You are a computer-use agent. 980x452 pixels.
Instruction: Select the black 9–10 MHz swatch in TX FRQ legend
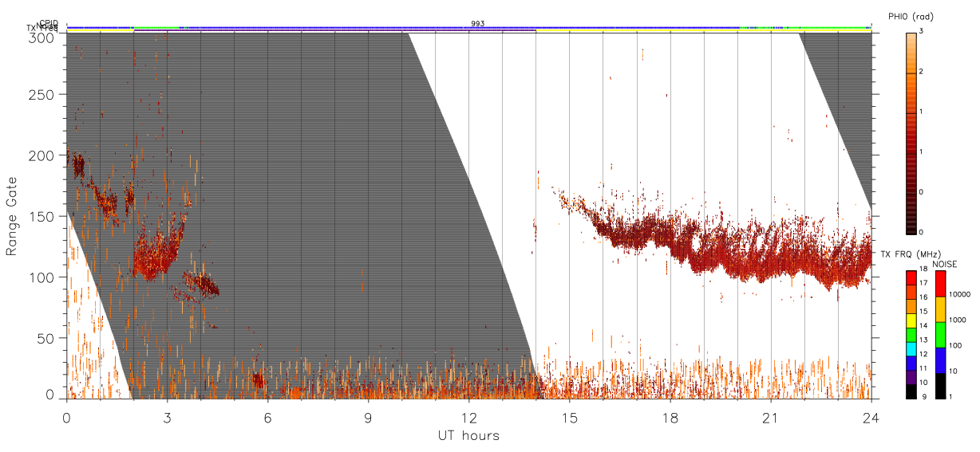pyautogui.click(x=911, y=390)
